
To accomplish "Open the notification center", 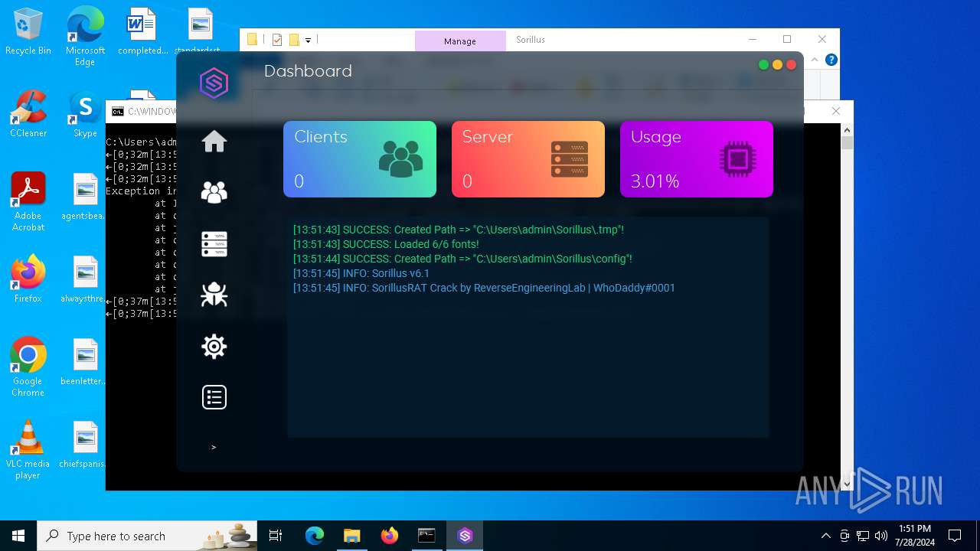I will pos(955,536).
